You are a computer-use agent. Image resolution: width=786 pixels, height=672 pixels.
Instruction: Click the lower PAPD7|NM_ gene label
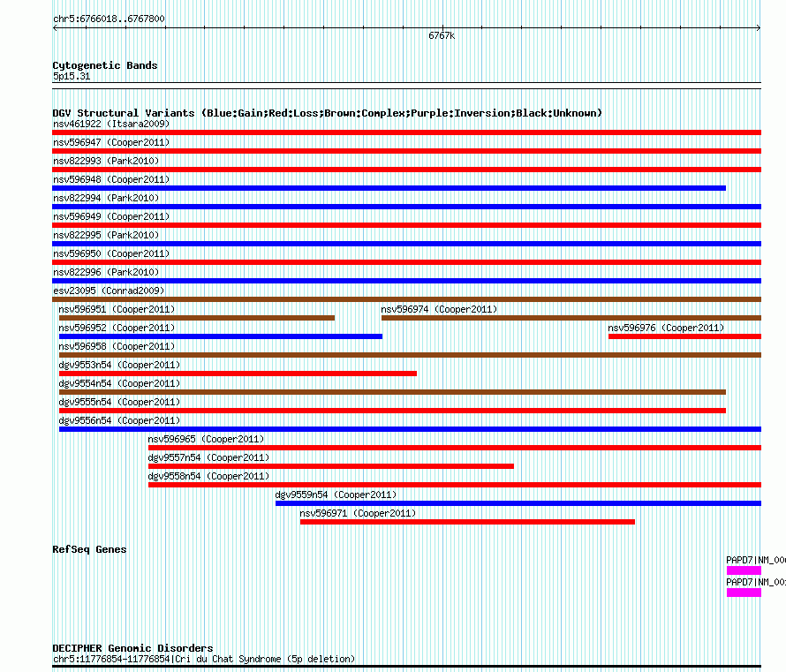(x=756, y=582)
